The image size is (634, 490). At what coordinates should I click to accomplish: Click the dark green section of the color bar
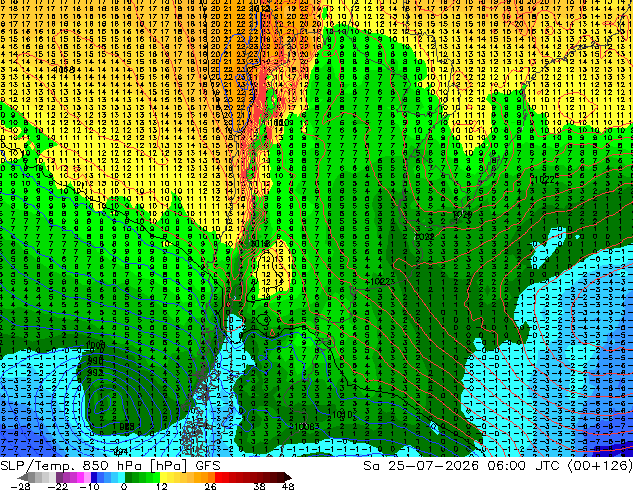point(129,477)
